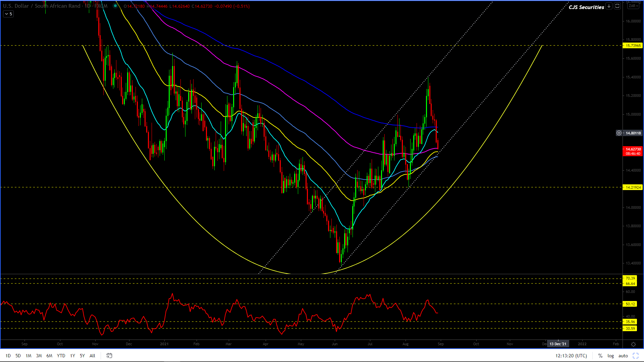The height and width of the screenshot is (362, 644).
Task: Click the 1D range button
Action: point(8,356)
